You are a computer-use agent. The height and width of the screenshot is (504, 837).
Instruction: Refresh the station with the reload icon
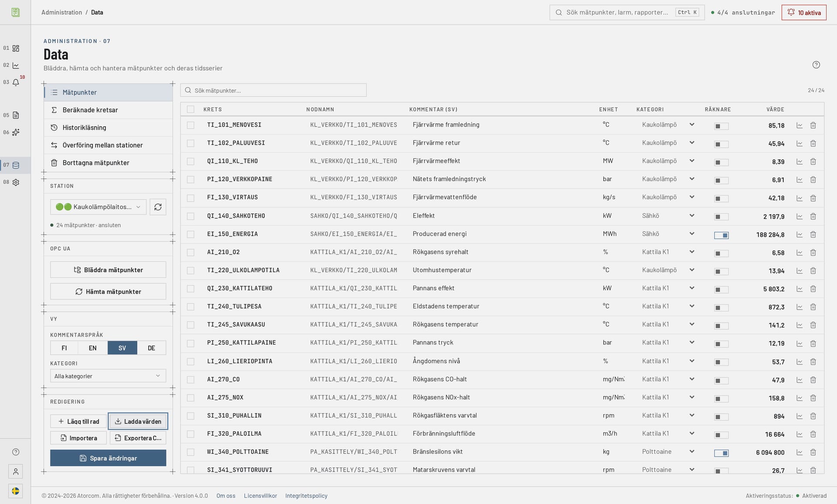[158, 207]
